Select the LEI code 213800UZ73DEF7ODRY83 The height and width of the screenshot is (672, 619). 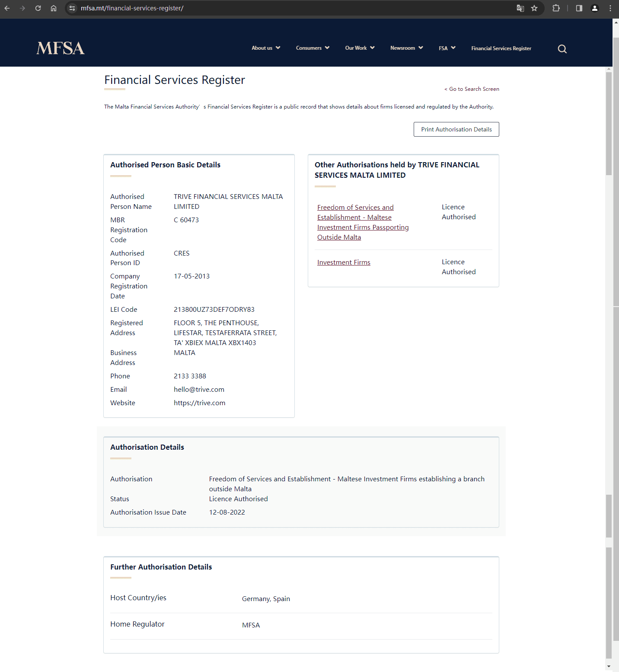coord(214,310)
